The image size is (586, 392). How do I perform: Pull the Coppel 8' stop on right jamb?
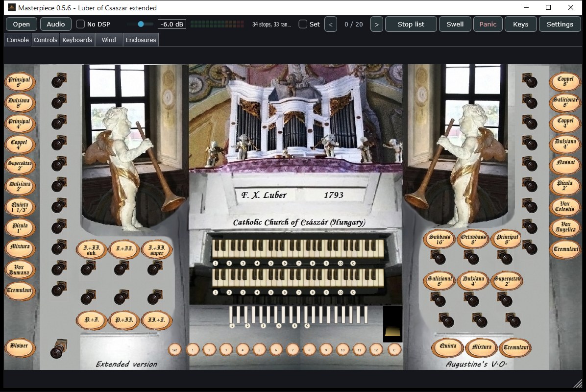pos(565,81)
